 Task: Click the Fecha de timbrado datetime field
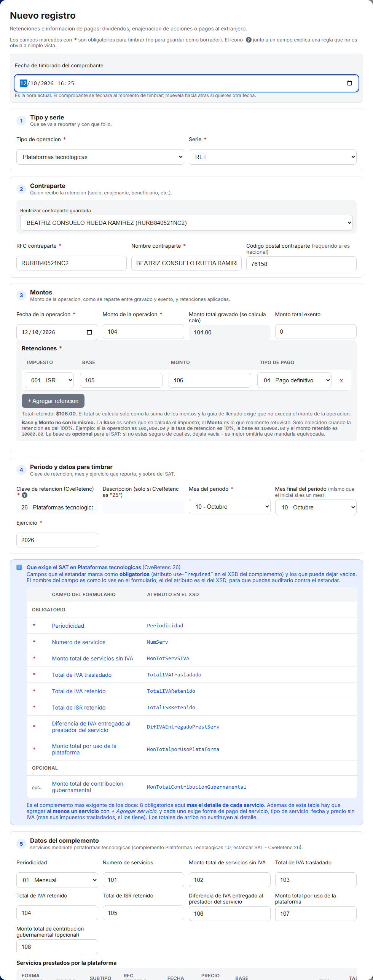pyautogui.click(x=186, y=83)
